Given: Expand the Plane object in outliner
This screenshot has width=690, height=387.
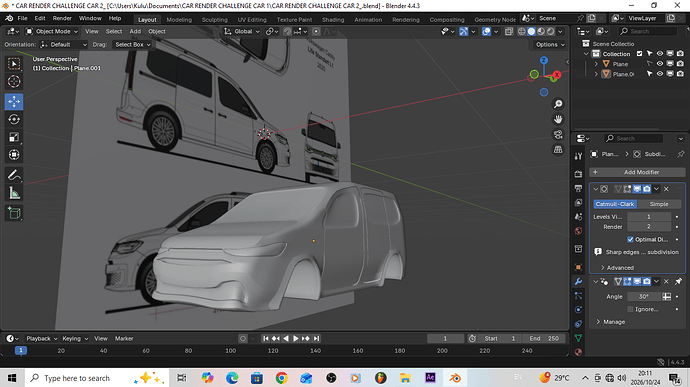Looking at the screenshot, I should 596,64.
